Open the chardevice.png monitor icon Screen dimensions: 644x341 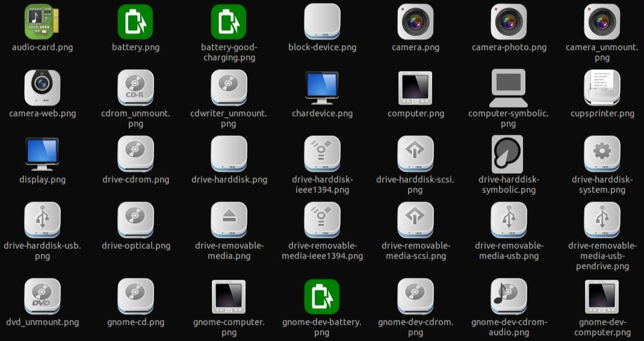322,88
